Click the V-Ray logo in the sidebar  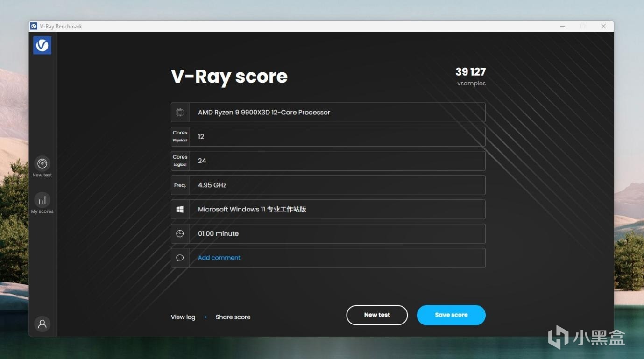pos(42,45)
